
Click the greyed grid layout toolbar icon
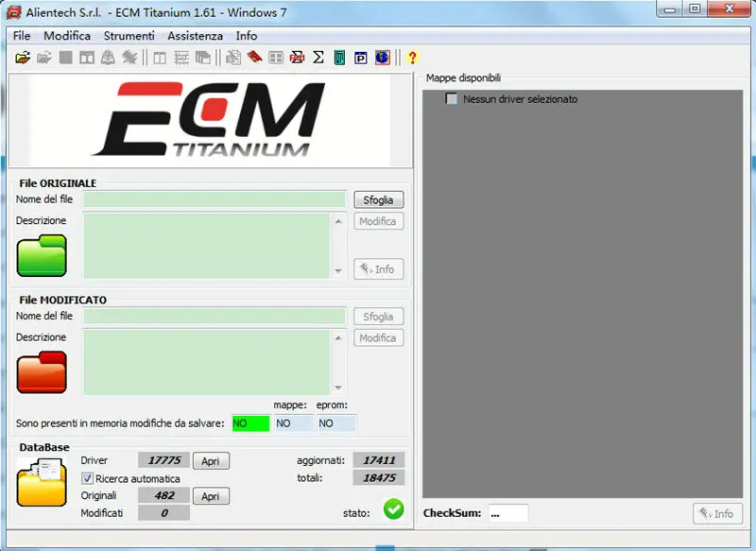276,58
